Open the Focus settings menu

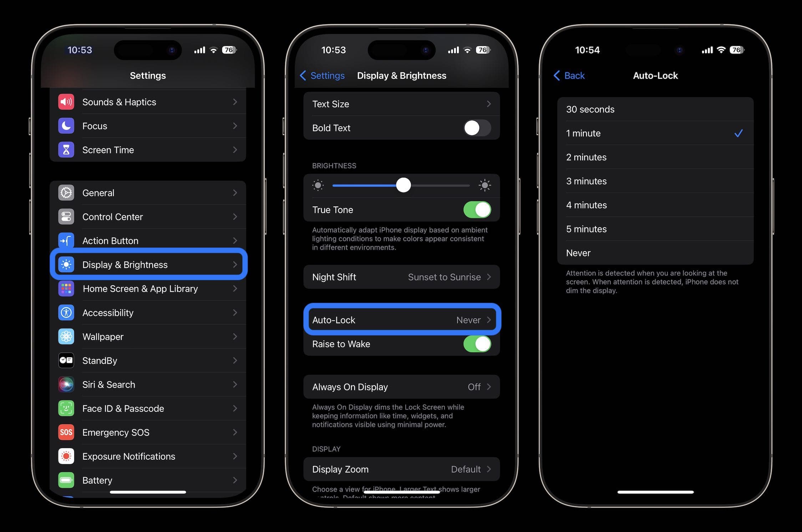[148, 126]
